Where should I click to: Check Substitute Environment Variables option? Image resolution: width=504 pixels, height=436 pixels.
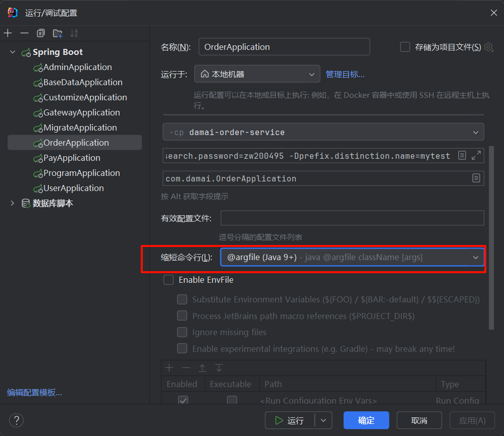click(182, 299)
